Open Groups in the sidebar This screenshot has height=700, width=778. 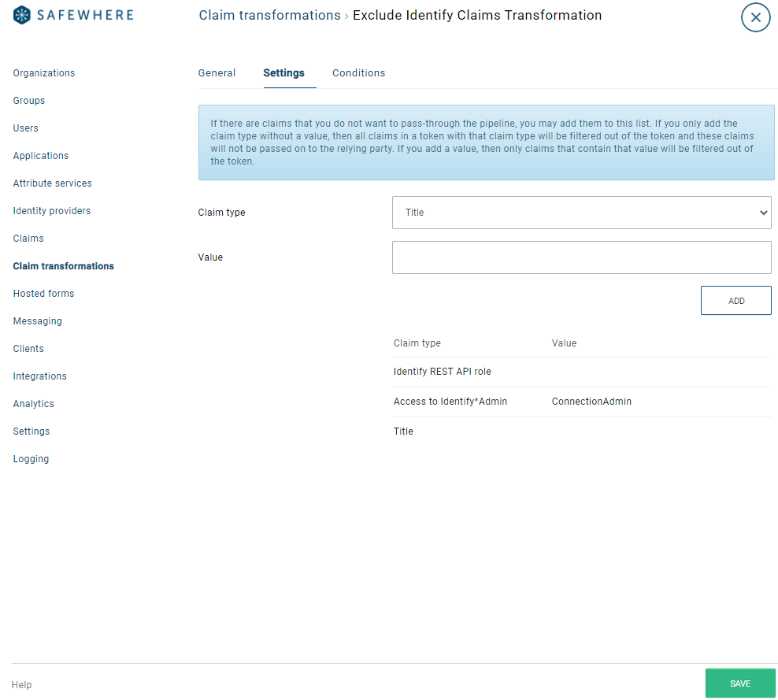(x=29, y=101)
